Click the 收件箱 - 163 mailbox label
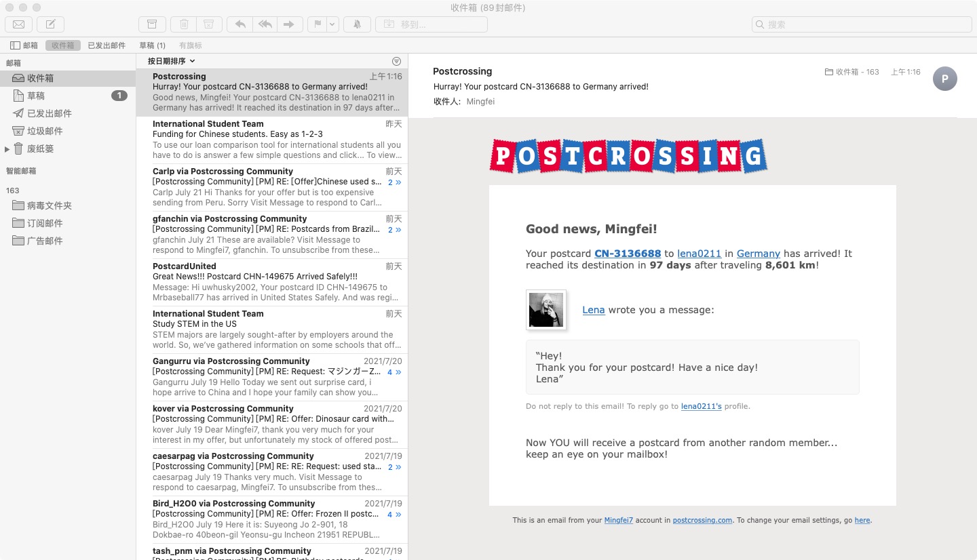The width and height of the screenshot is (977, 560). click(x=851, y=72)
